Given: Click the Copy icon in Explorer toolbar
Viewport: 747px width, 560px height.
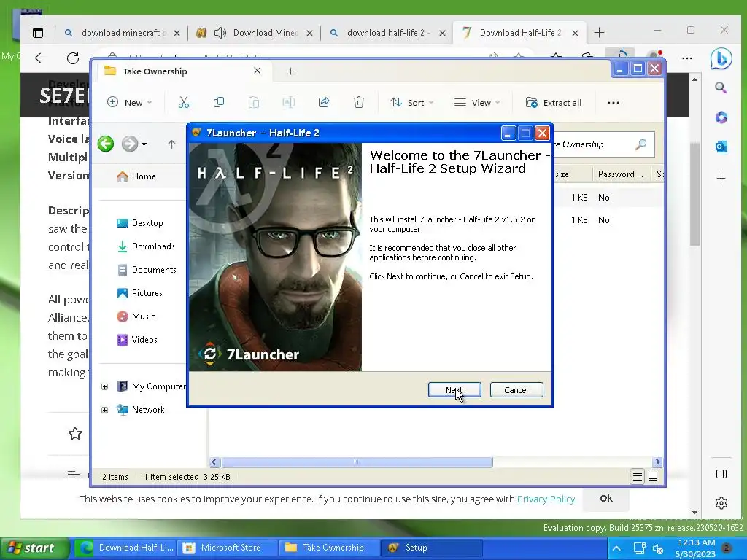Looking at the screenshot, I should (219, 102).
